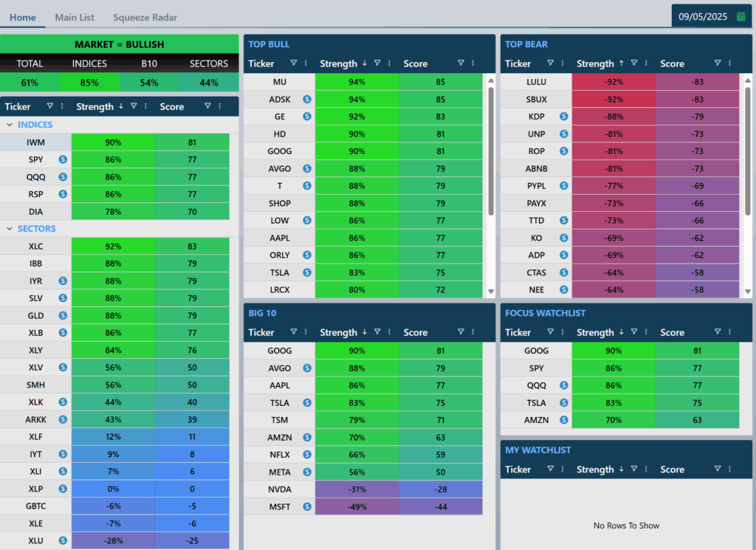
Task: Open the calendar date picker icon
Action: [x=741, y=16]
